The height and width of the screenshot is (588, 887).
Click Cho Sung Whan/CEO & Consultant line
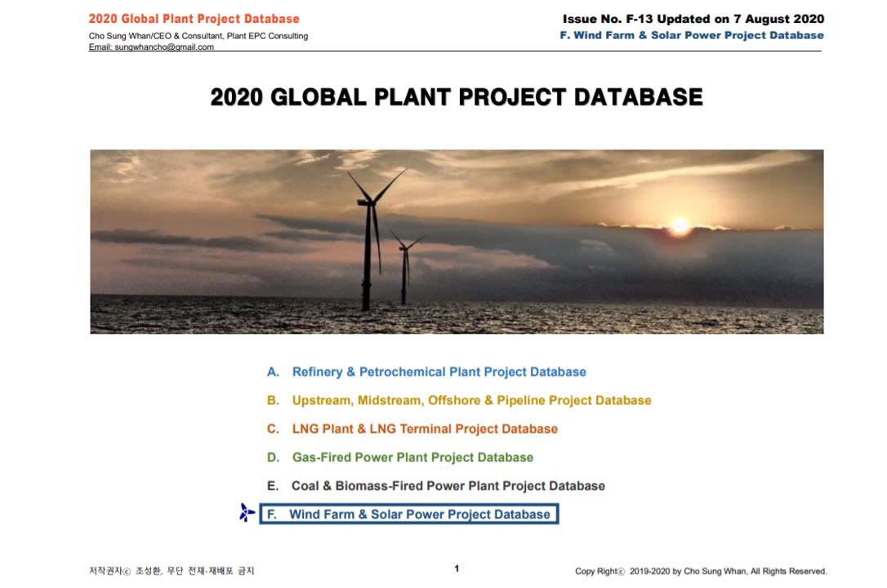tap(198, 36)
